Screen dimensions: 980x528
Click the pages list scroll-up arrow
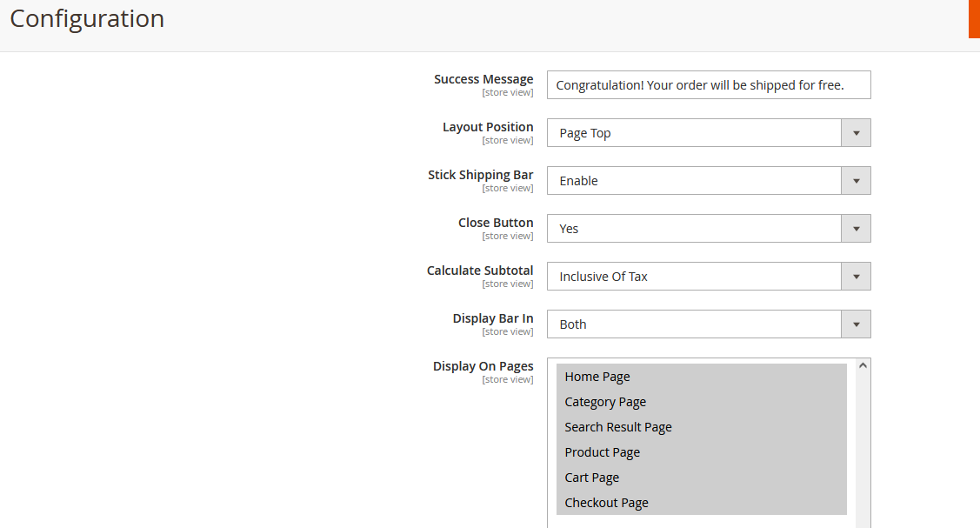click(863, 366)
